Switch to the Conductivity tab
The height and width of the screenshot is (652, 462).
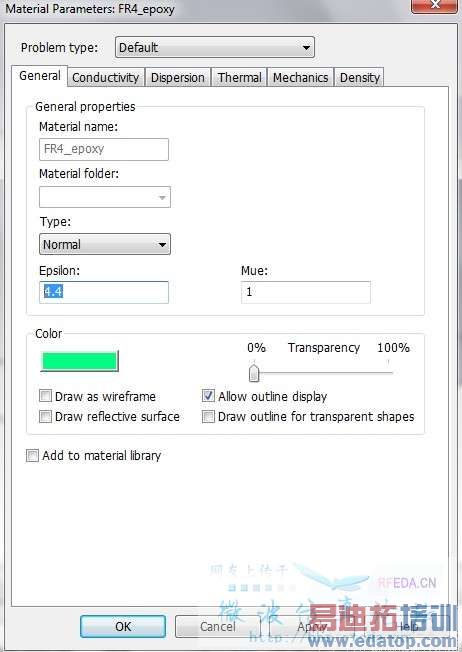coord(106,78)
